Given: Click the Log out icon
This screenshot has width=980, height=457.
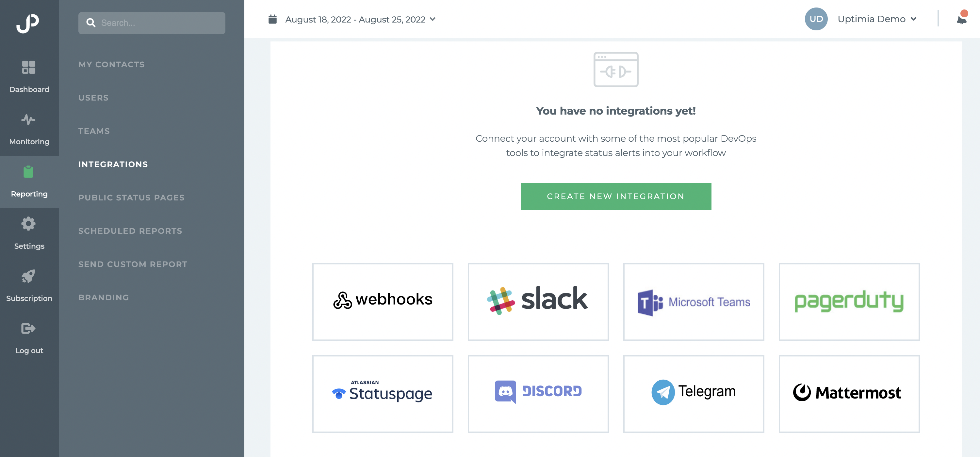Looking at the screenshot, I should pyautogui.click(x=28, y=328).
